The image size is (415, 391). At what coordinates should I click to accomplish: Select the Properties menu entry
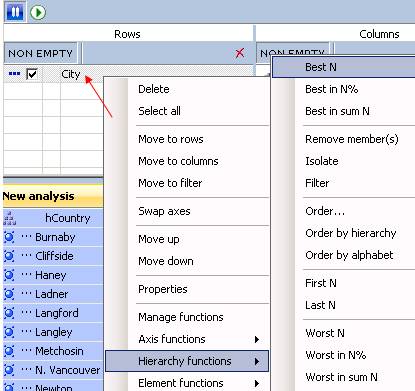[163, 289]
